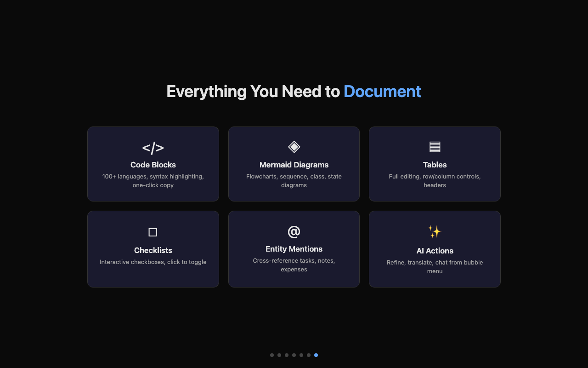Click the Code Blocks </> icon
This screenshot has width=588, height=368.
tap(153, 148)
